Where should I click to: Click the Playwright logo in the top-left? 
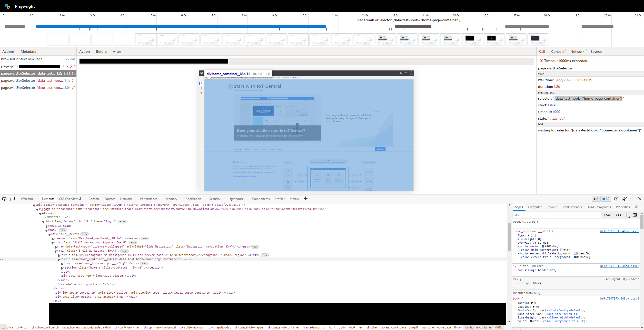pos(7,6)
